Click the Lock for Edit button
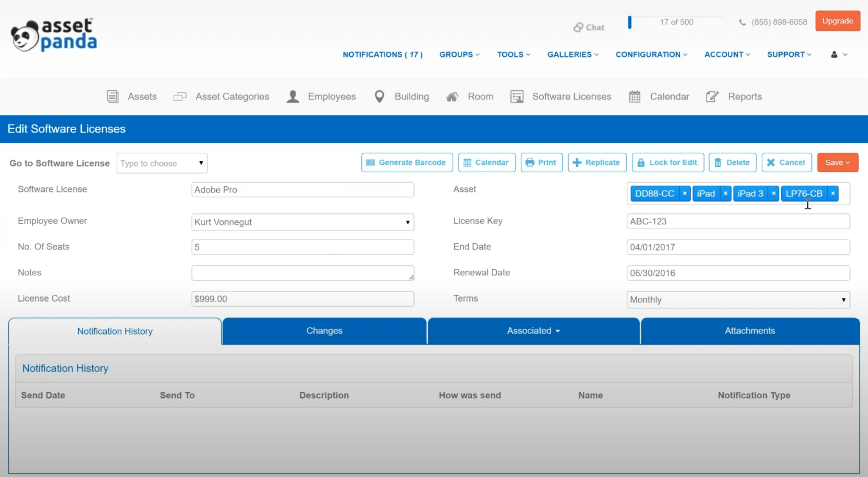The image size is (868, 477). (x=668, y=162)
